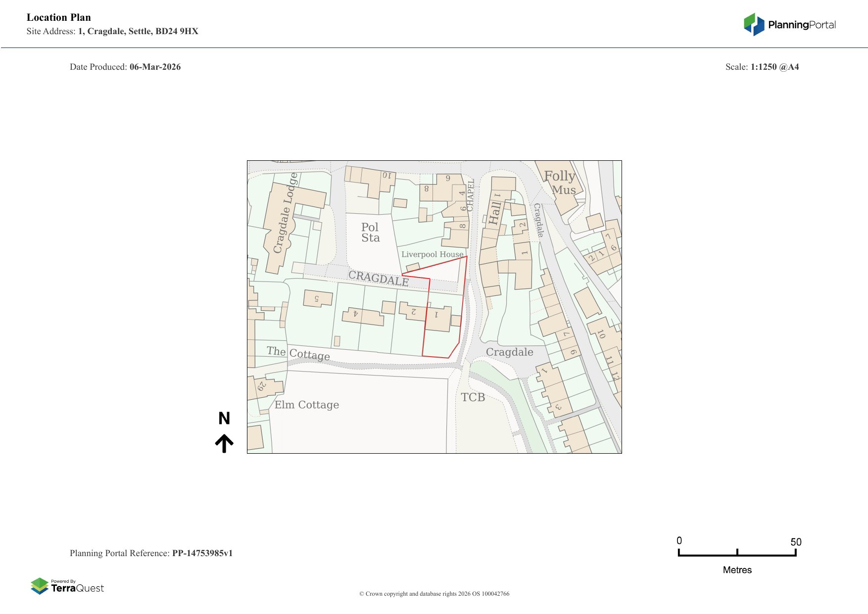Click the north arrow symbol

224,443
